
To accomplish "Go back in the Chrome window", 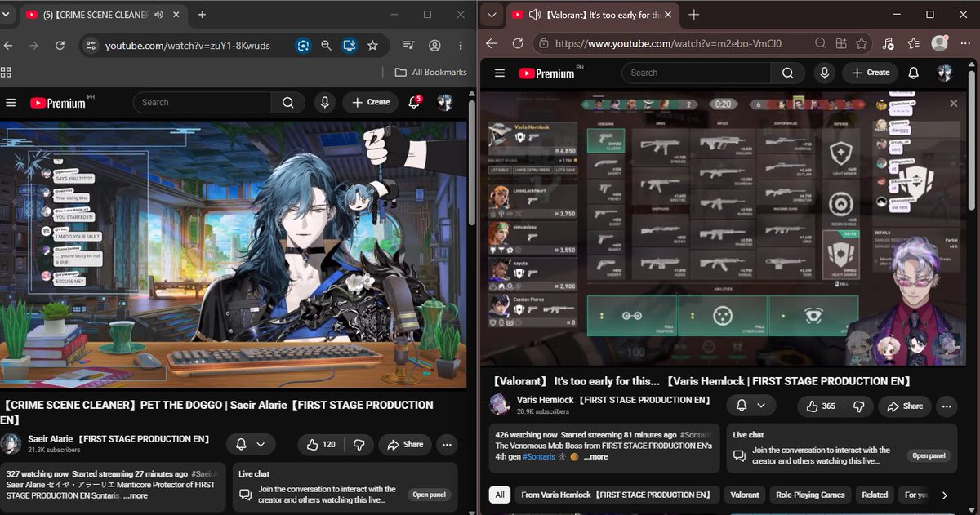I will coord(7,46).
